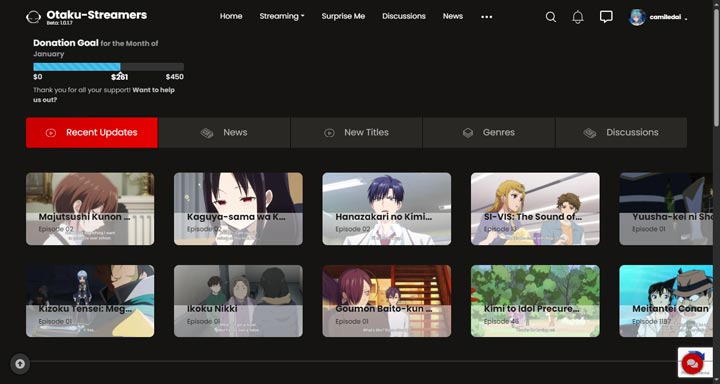Switch to the New Titles tab
This screenshot has width=720, height=384.
point(356,133)
